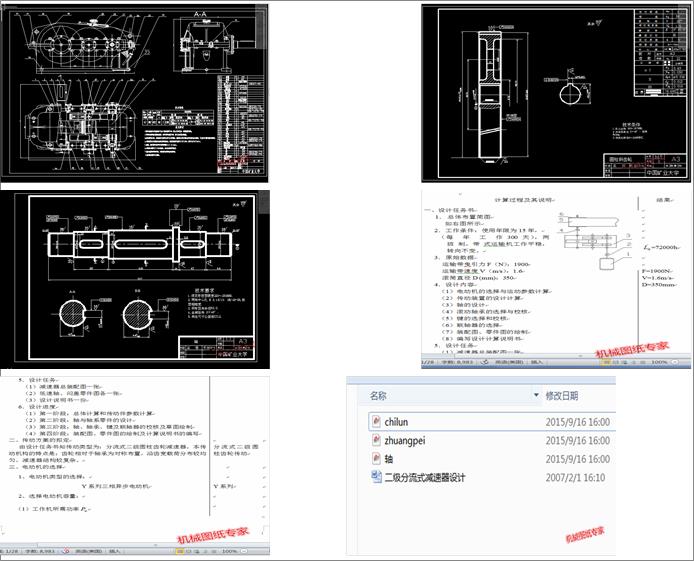Click the 插入 mode indicator in lower-left Word status bar
The height and width of the screenshot is (561, 694).
(x=114, y=551)
